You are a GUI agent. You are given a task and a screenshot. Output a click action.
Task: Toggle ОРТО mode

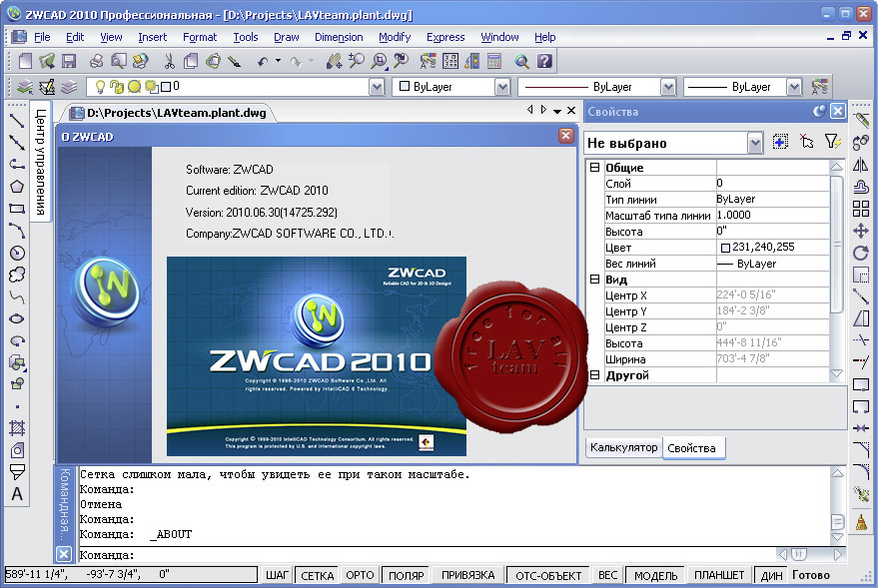pos(360,575)
